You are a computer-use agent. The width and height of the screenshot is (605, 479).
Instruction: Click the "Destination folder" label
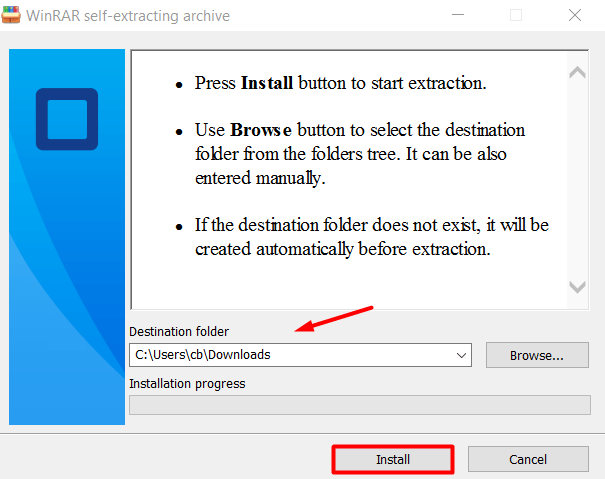179,332
